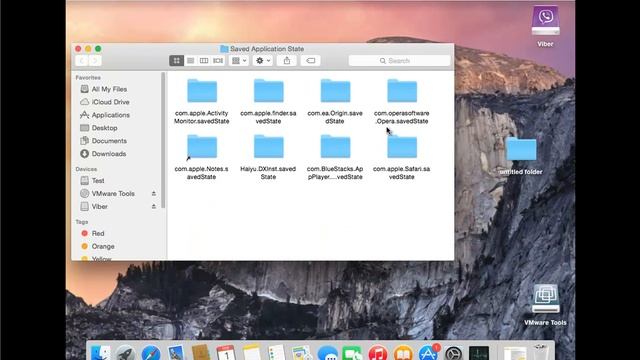Click the Finder search field

399,61
